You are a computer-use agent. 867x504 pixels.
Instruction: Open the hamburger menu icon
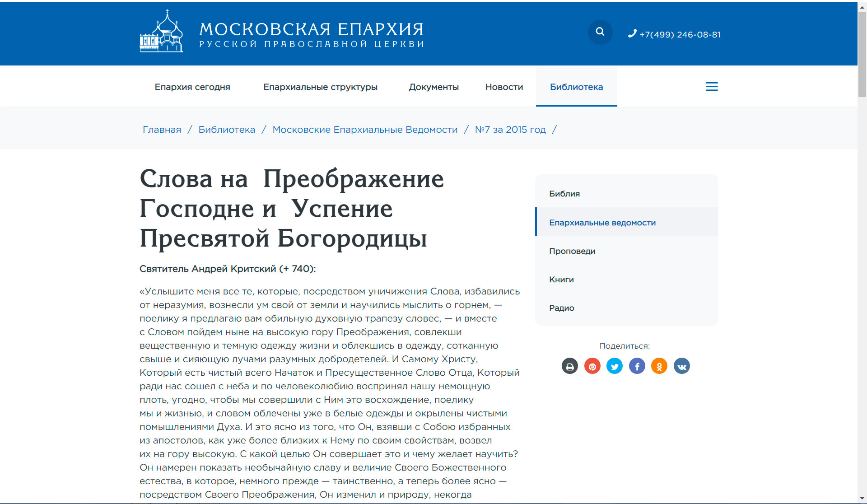click(x=712, y=87)
